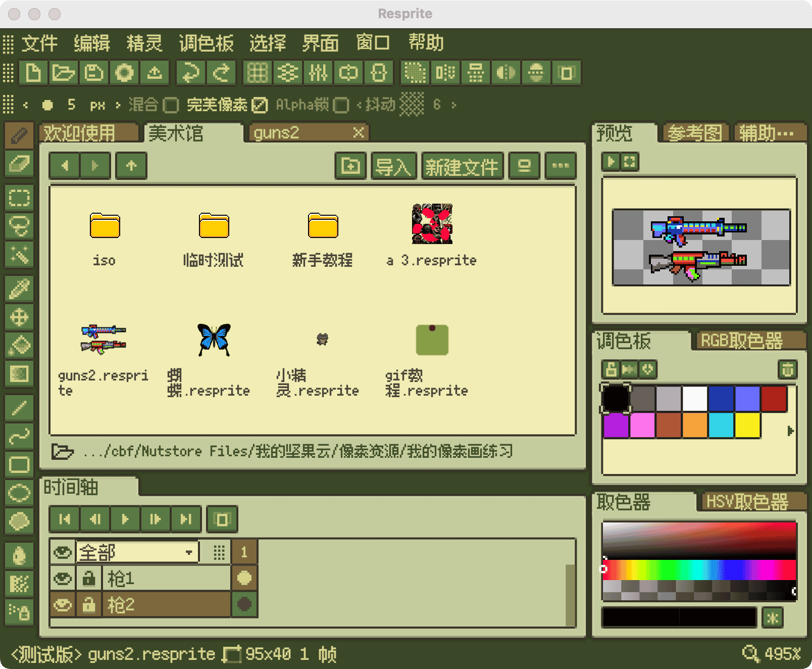Pick the rectangular selection tool
The image size is (812, 669).
(x=19, y=198)
